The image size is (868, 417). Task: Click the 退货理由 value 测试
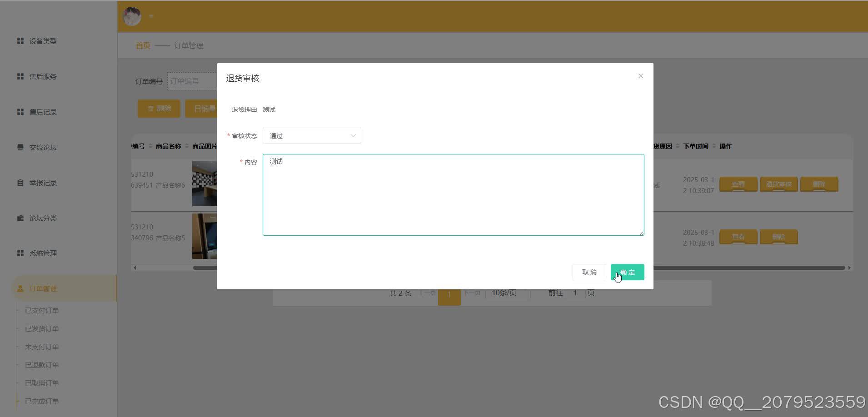tap(269, 109)
